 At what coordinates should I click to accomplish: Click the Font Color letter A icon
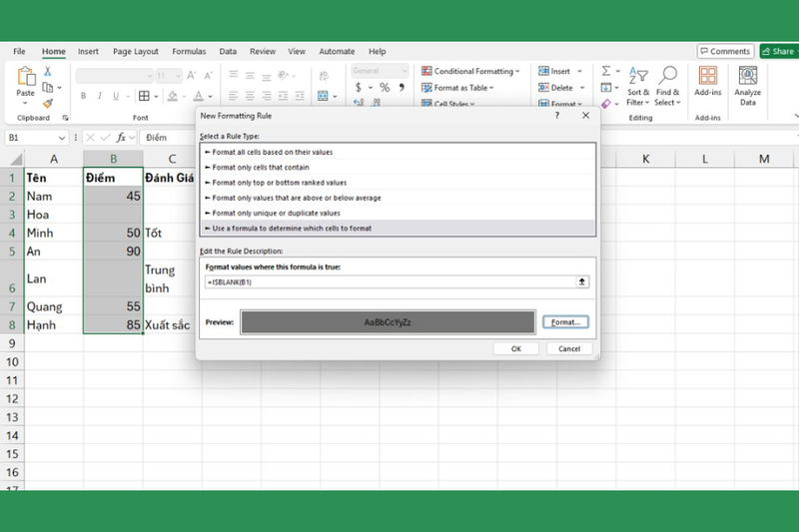coord(198,96)
